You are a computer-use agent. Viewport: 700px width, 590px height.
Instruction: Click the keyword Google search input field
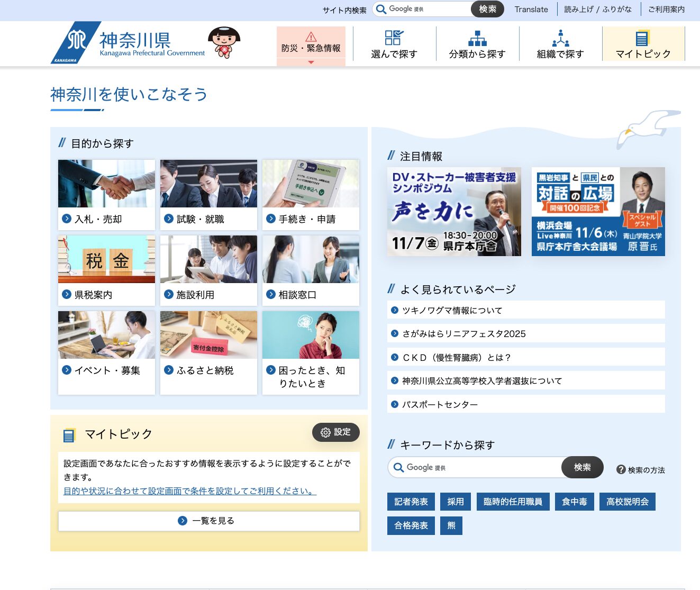476,468
